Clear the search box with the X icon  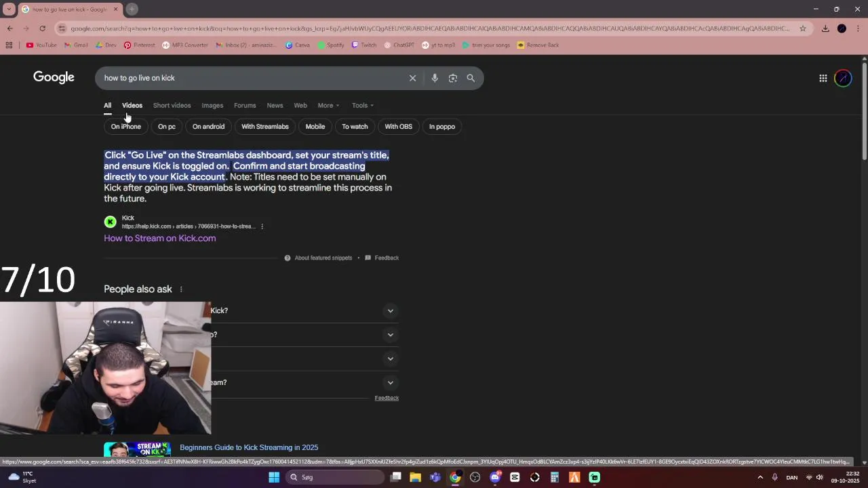(x=412, y=78)
